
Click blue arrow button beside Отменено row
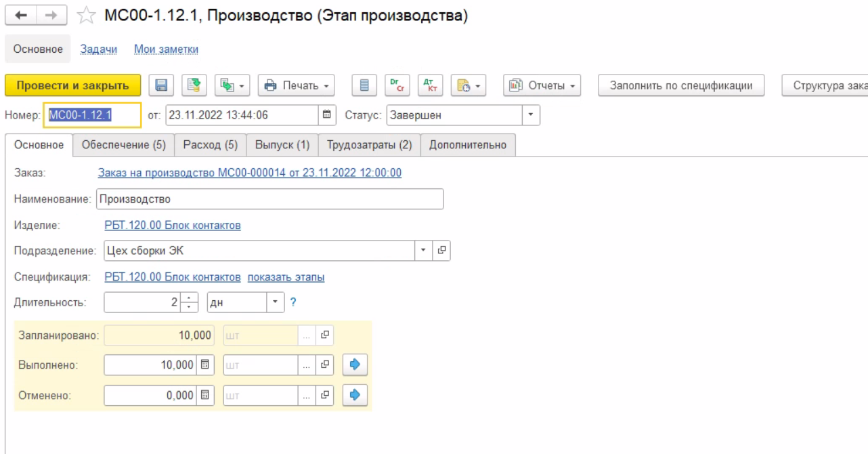pos(355,395)
